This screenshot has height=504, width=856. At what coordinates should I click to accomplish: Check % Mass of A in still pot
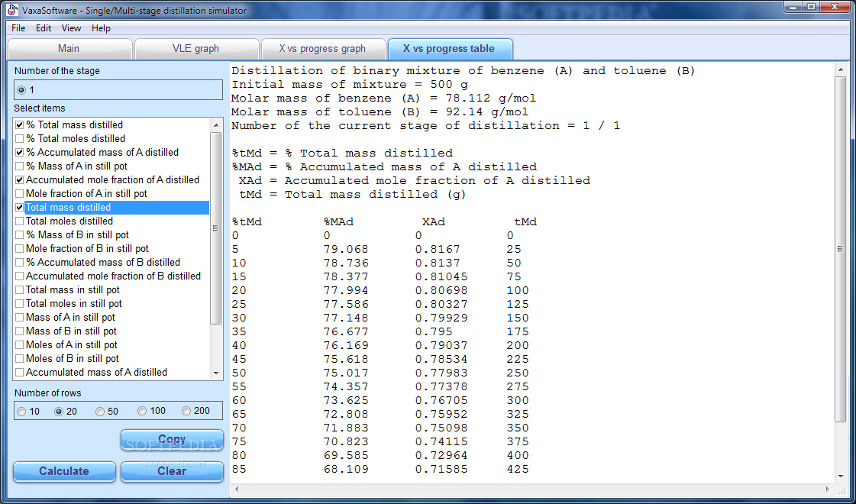(x=20, y=166)
